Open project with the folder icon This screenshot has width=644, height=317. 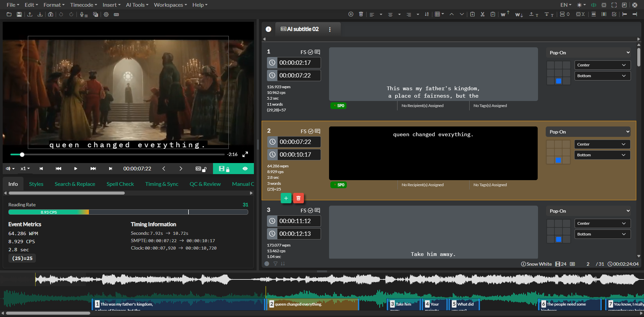[x=9, y=14]
